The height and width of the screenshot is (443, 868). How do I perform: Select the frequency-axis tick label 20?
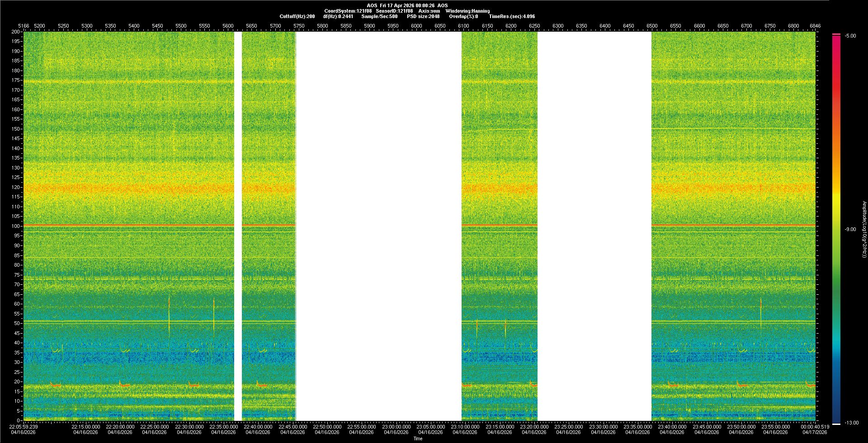click(17, 382)
